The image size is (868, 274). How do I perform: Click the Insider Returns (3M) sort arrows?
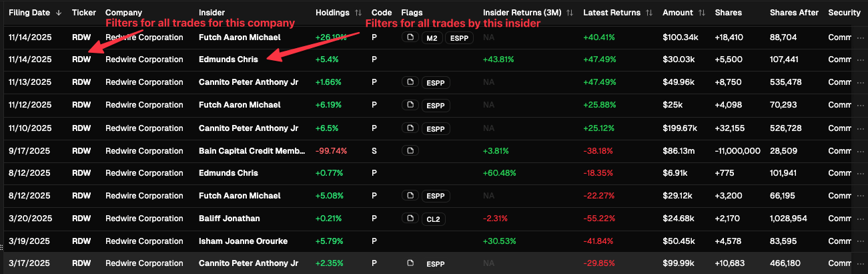click(x=569, y=13)
